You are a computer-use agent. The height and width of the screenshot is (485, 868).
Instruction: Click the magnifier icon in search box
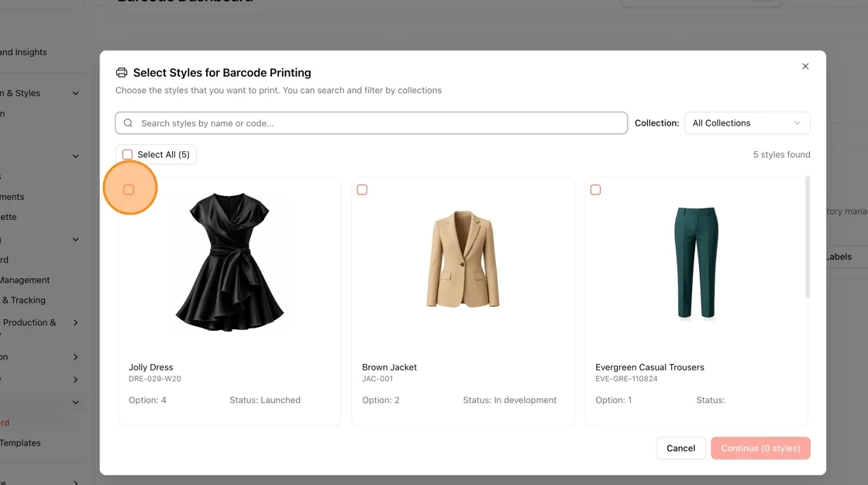128,123
